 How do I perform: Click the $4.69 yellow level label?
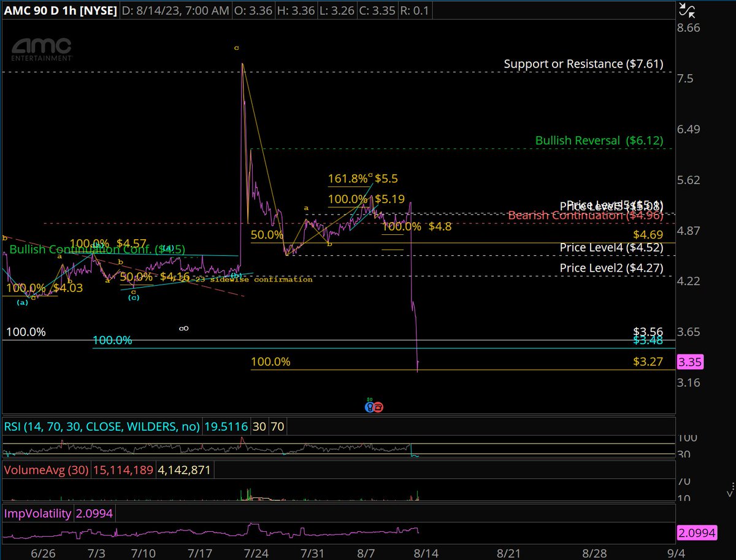coord(648,234)
